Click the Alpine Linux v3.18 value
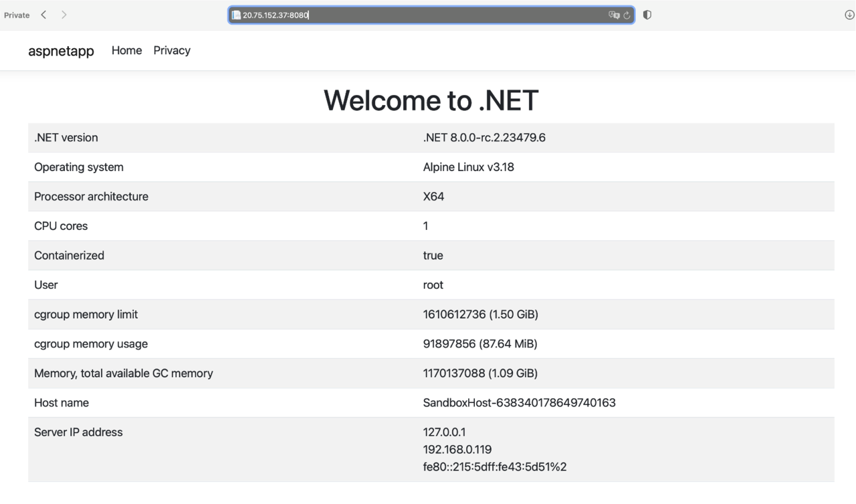This screenshot has width=856, height=504. [468, 166]
